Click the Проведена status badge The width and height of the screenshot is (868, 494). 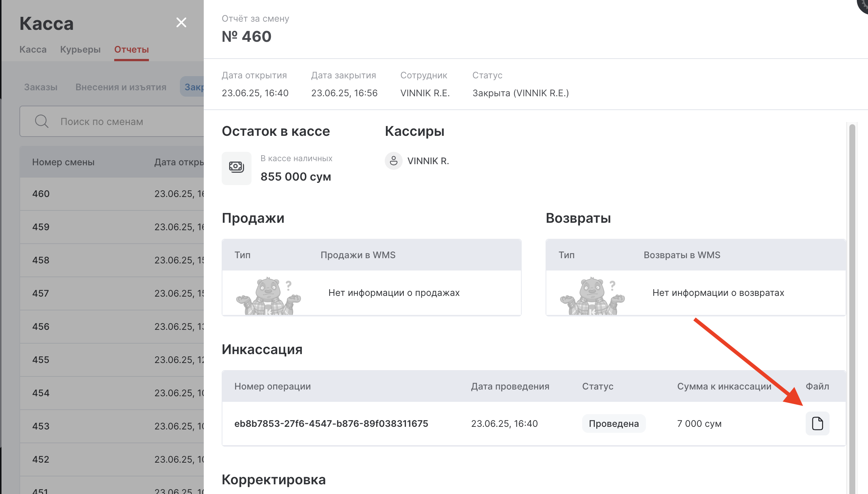coord(613,423)
